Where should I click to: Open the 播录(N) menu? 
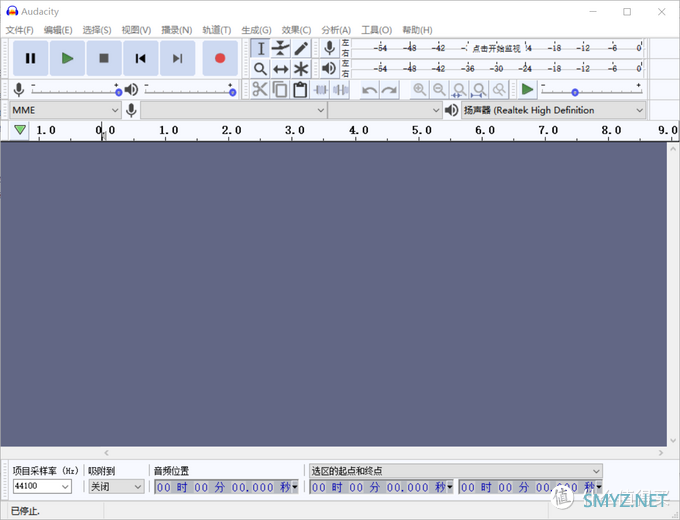pyautogui.click(x=177, y=30)
